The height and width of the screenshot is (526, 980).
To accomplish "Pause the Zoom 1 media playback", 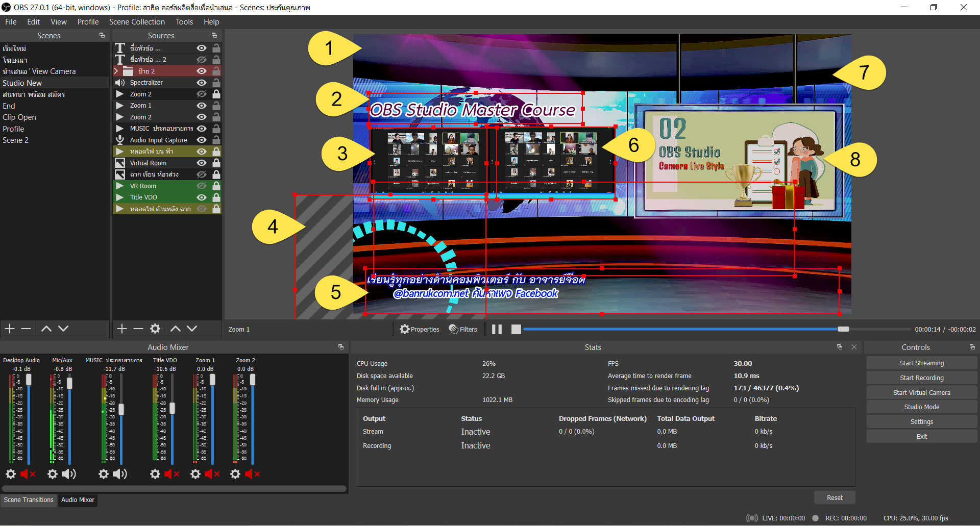I will (496, 329).
